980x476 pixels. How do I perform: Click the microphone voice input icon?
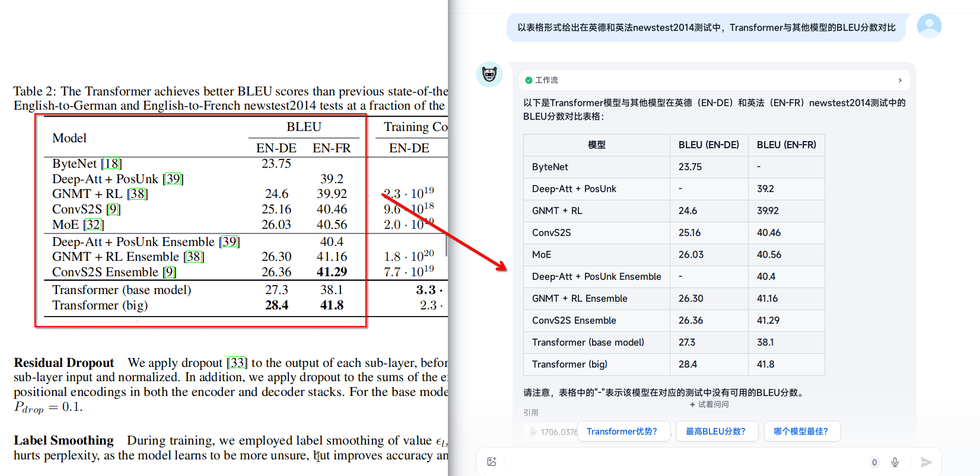(895, 462)
